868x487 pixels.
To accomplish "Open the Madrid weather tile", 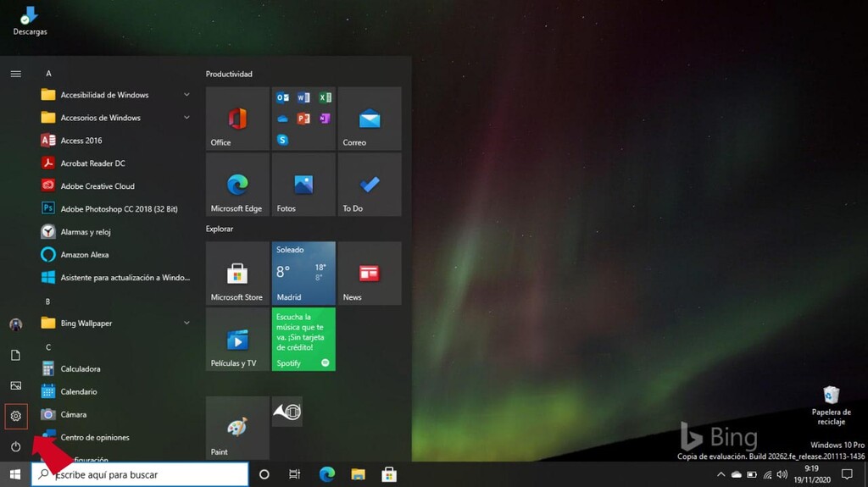I will pos(303,274).
